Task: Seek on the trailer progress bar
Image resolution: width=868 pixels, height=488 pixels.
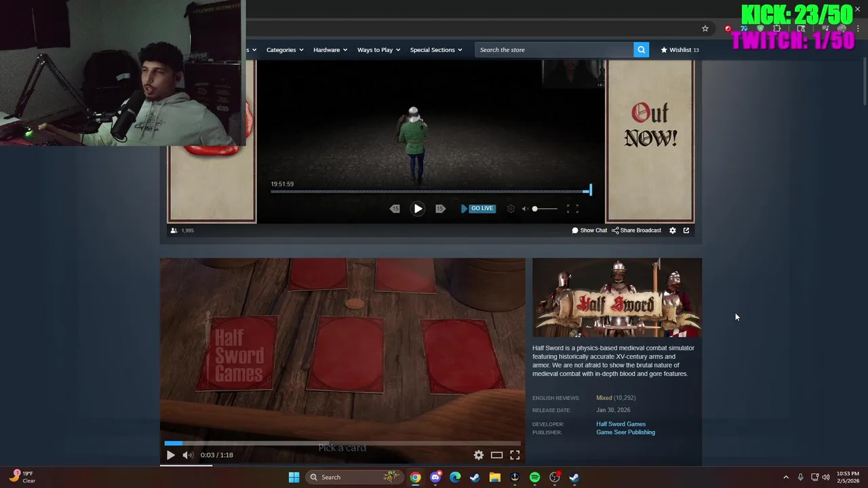Action: click(342, 443)
